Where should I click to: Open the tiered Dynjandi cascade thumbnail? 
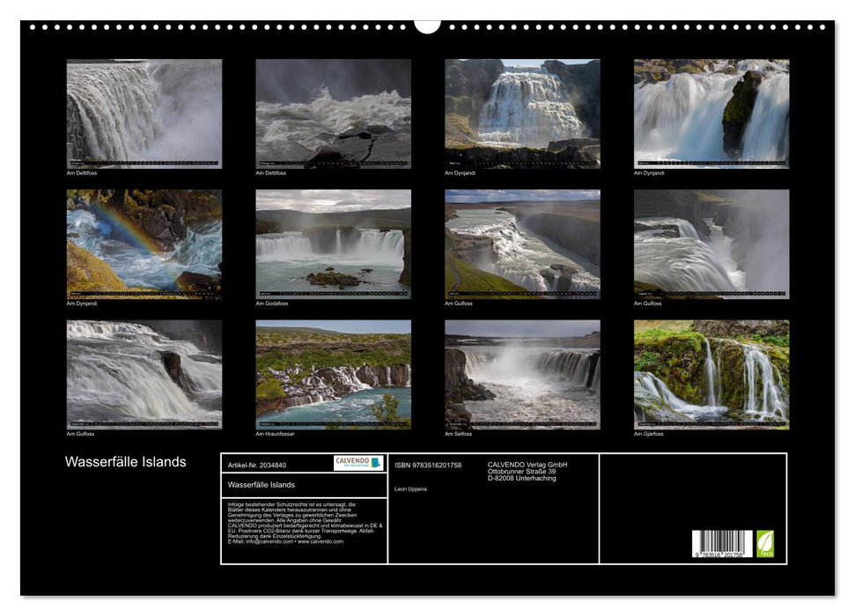point(522,114)
